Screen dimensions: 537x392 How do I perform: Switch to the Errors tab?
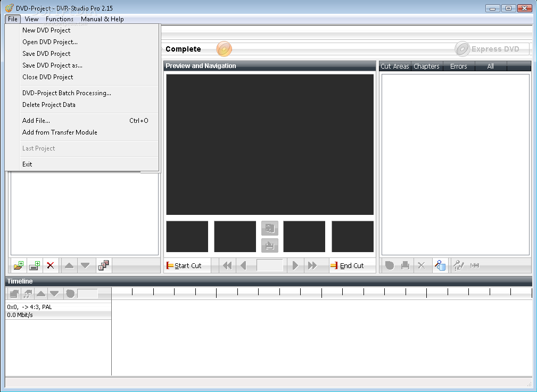point(459,66)
